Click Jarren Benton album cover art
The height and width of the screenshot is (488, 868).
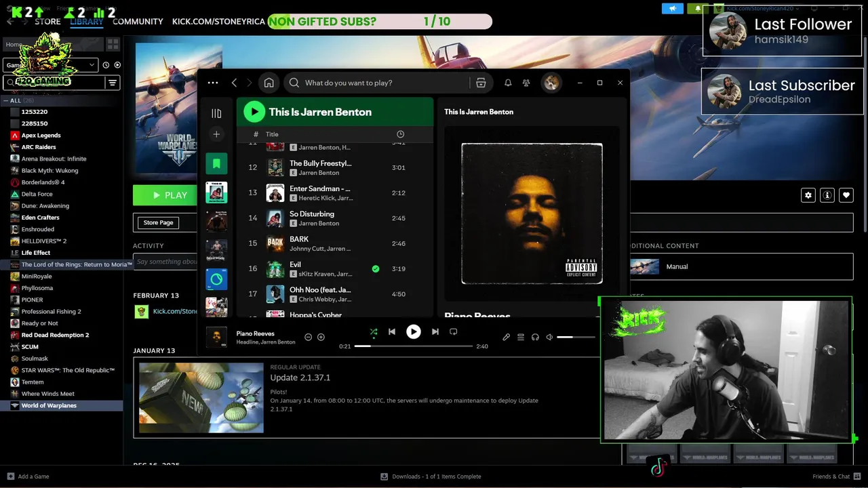pos(532,213)
